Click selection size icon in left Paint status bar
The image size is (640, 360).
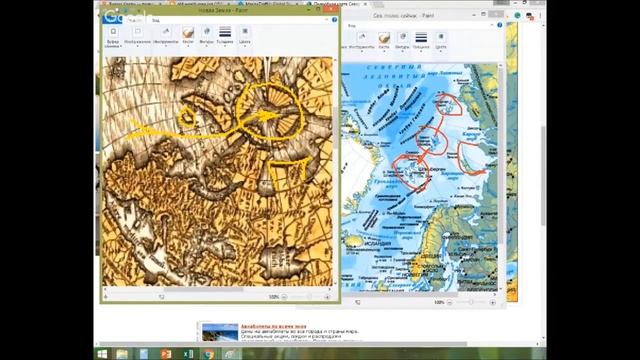pyautogui.click(x=162, y=297)
